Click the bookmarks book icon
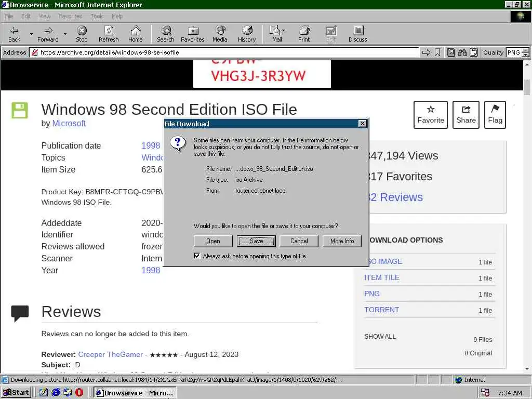Viewport: 532px width, 399px height. point(451,52)
